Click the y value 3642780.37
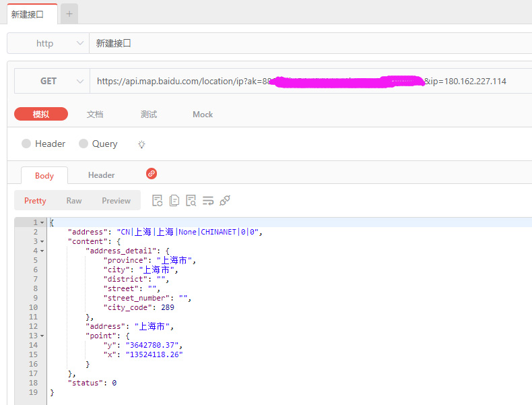Image resolution: width=532 pixels, height=405 pixels. pyautogui.click(x=152, y=345)
